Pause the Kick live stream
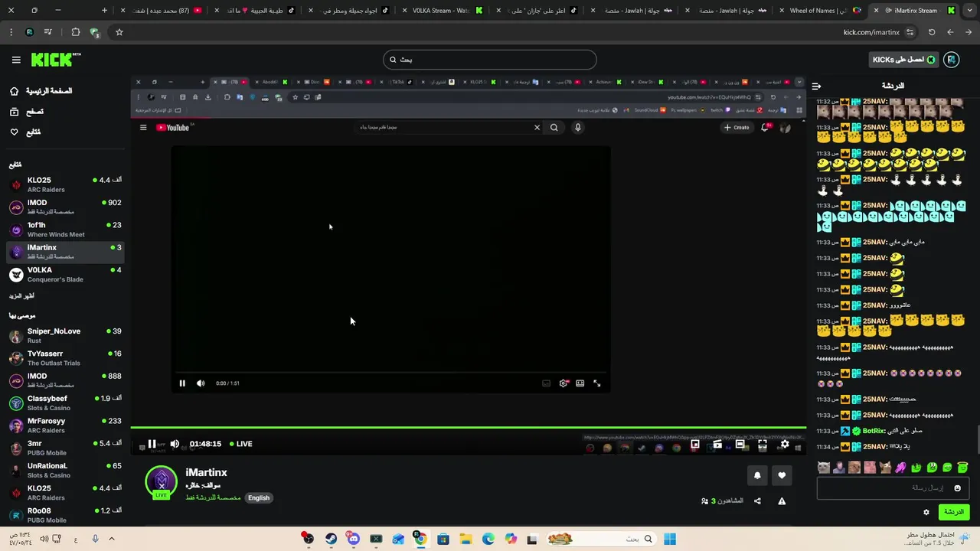Viewport: 980px width, 551px height. pos(152,444)
